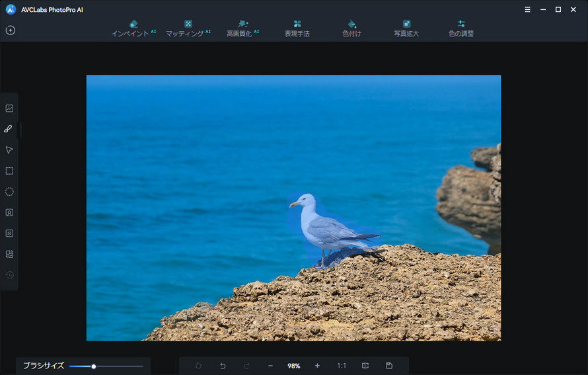Open the インペイント AI tool
Viewport: 588px width, 375px height.
pos(133,28)
